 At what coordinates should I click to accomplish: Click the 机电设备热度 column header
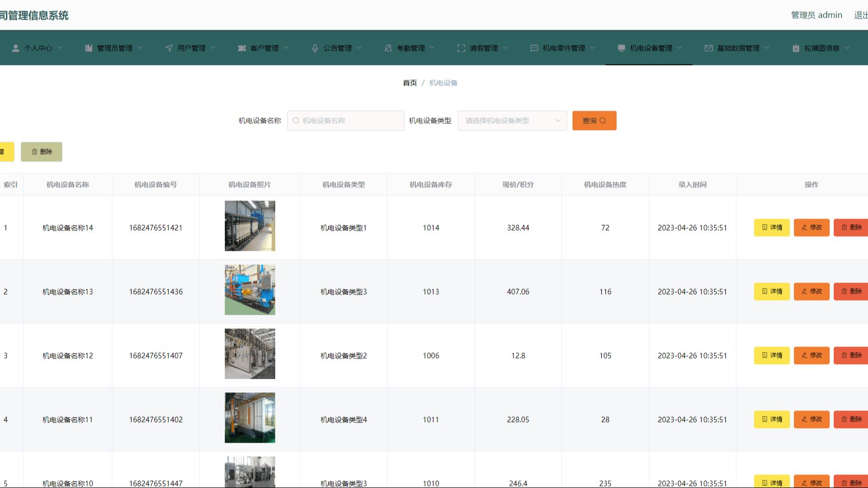pyautogui.click(x=605, y=185)
